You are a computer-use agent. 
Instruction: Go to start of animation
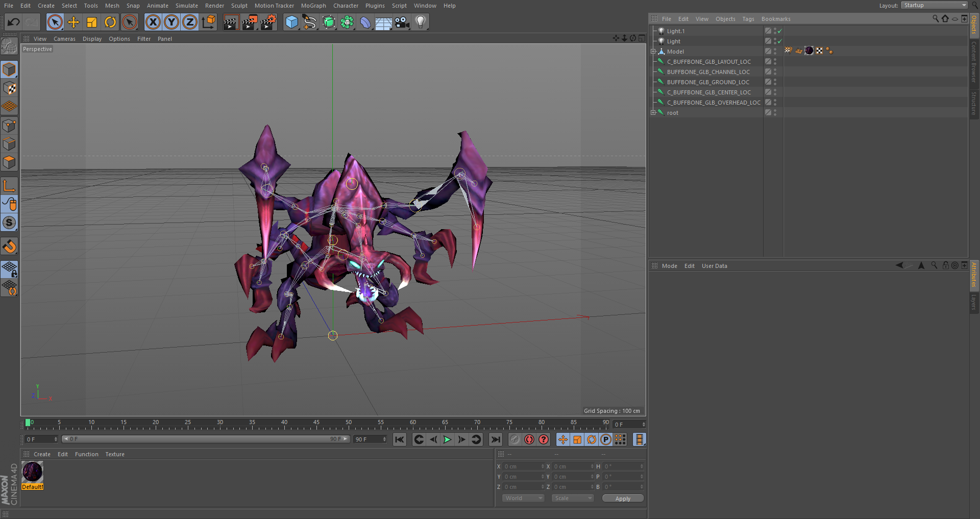pyautogui.click(x=400, y=439)
